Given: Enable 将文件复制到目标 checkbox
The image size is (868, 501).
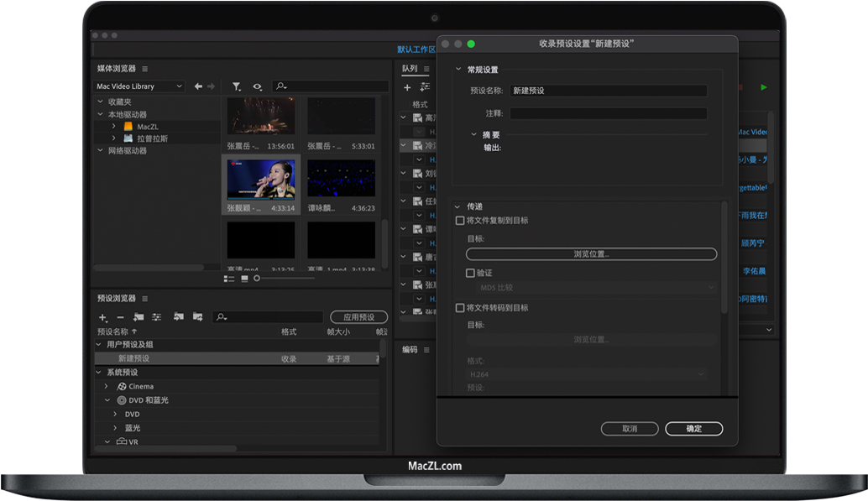Looking at the screenshot, I should (458, 221).
